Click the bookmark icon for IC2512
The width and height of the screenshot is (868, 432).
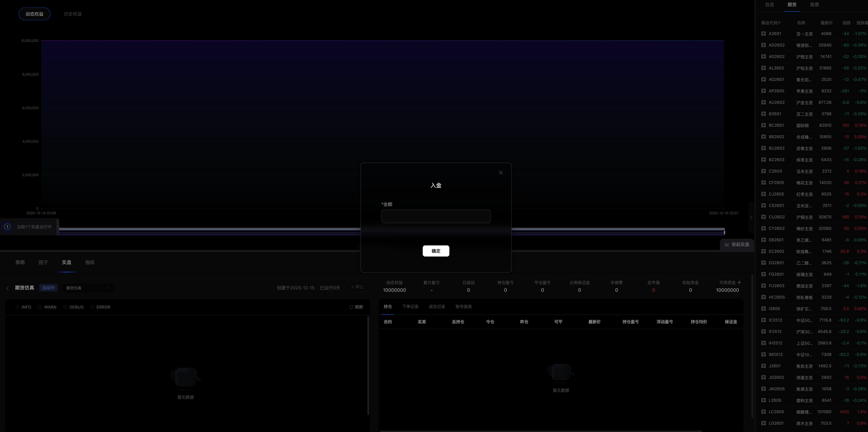coord(763,320)
